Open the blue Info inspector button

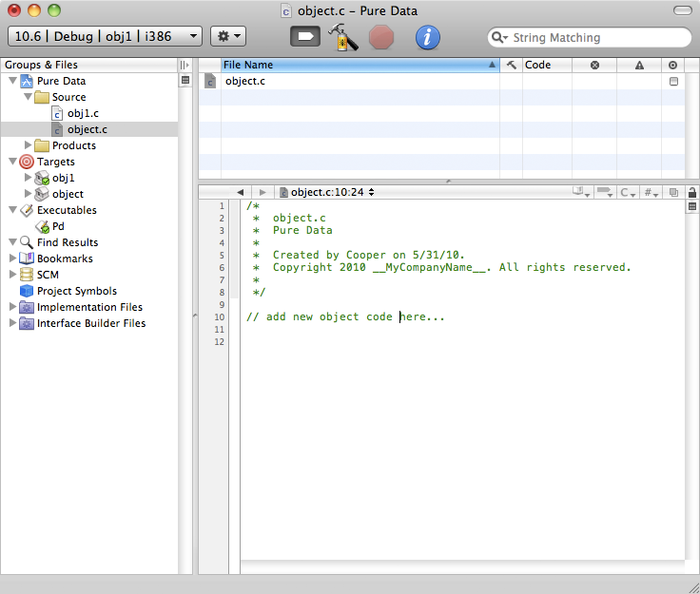tap(428, 37)
